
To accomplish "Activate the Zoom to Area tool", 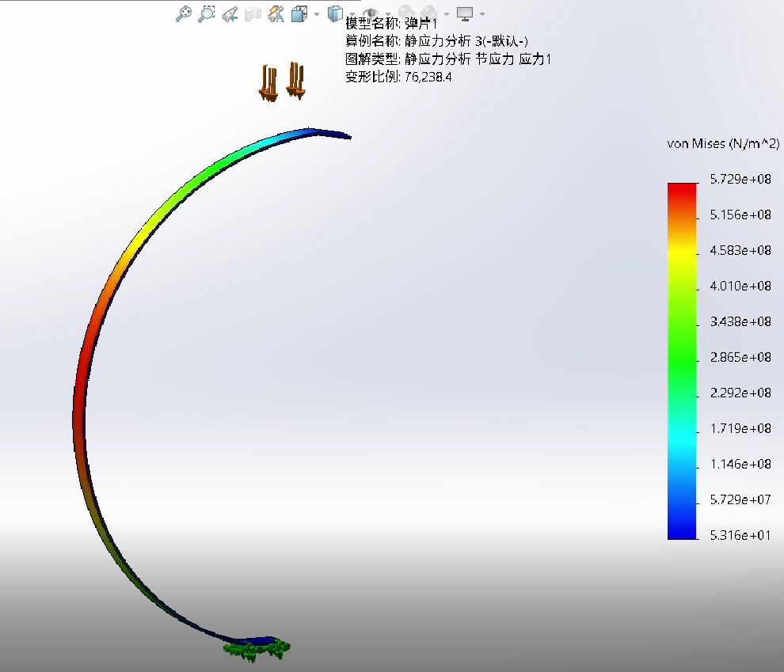I will [x=206, y=13].
